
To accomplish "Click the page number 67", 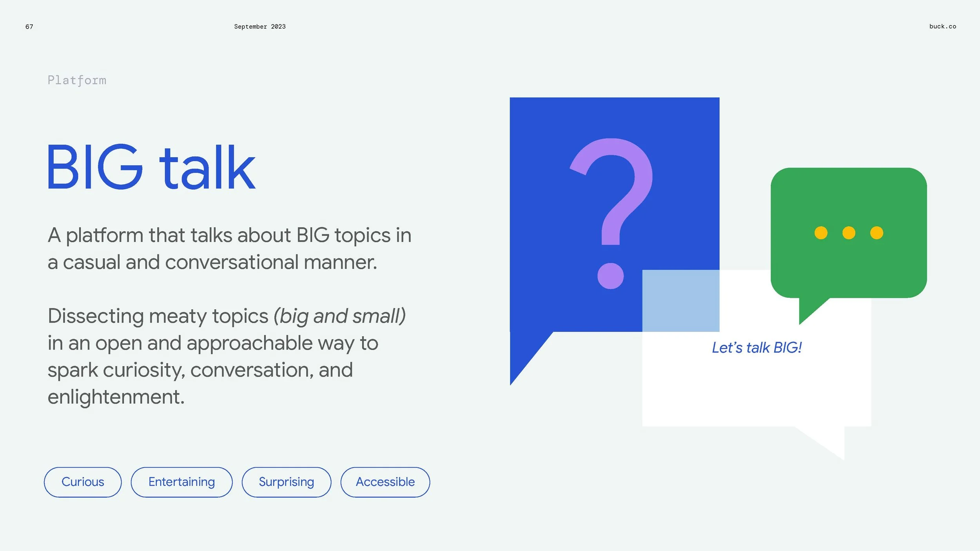I will pos(29,27).
